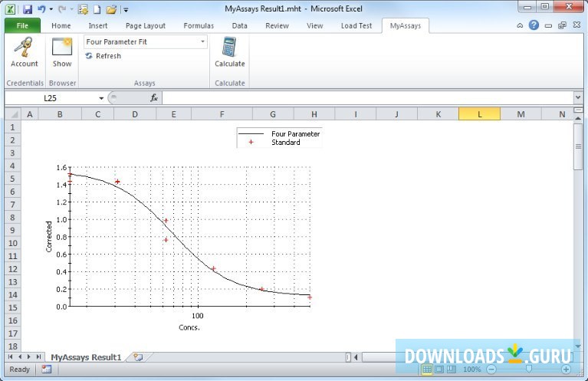Save the workbook using Quick Access Save icon
This screenshot has height=381, width=588.
(28, 9)
